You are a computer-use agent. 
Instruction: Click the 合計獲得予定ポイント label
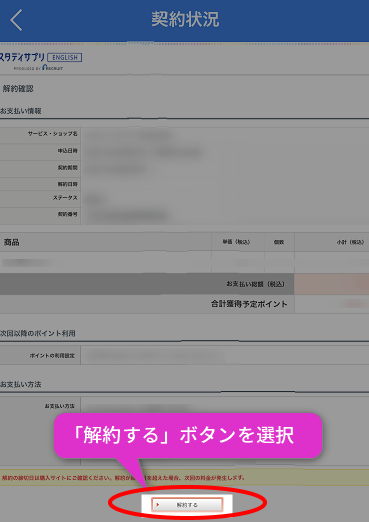[x=249, y=304]
